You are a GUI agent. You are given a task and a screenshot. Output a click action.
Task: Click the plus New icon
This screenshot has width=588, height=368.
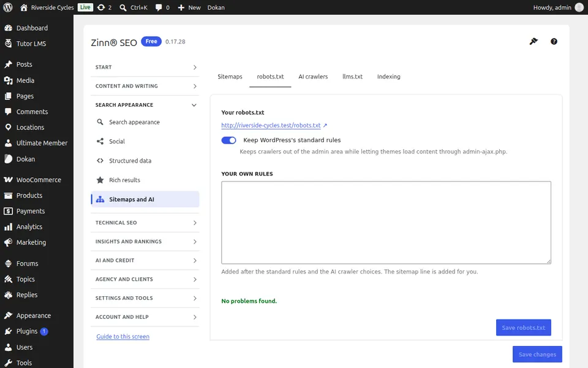click(x=181, y=7)
